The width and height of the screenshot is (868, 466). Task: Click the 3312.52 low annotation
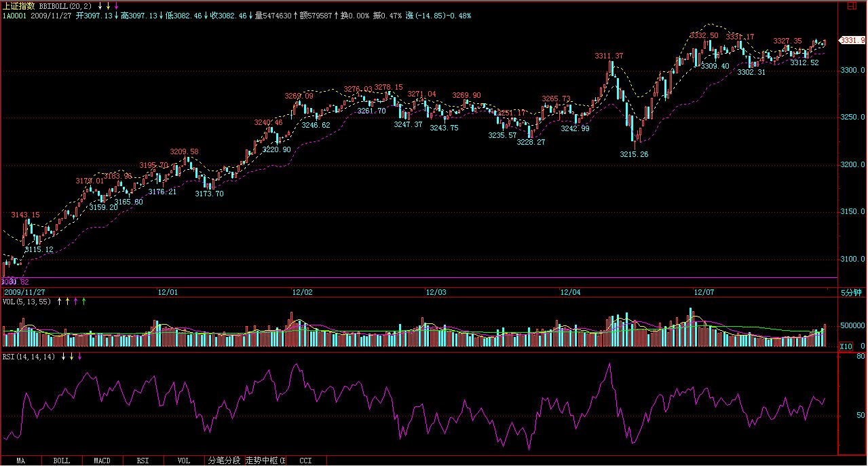pos(804,62)
